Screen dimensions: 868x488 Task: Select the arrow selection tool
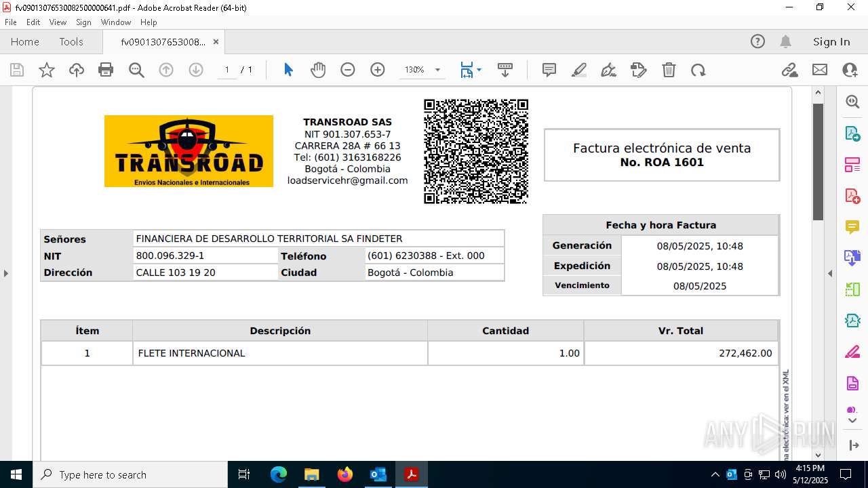pos(288,70)
